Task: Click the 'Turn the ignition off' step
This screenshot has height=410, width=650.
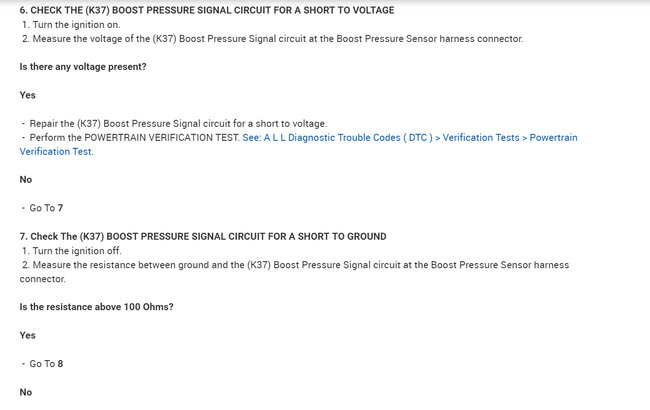Action: click(x=77, y=250)
